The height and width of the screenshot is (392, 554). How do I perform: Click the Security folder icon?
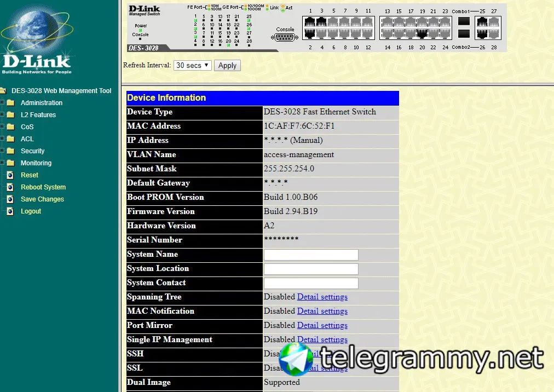[x=10, y=151]
